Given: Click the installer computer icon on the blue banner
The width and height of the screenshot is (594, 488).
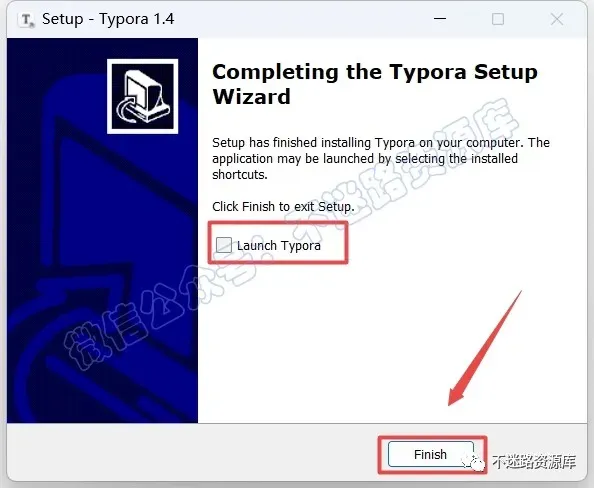Looking at the screenshot, I should [x=142, y=96].
